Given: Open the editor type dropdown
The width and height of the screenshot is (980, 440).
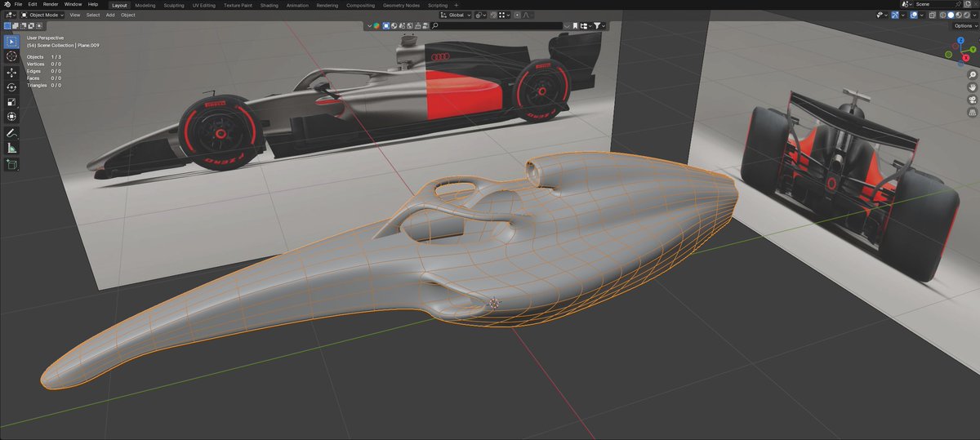Looking at the screenshot, I should [11, 15].
